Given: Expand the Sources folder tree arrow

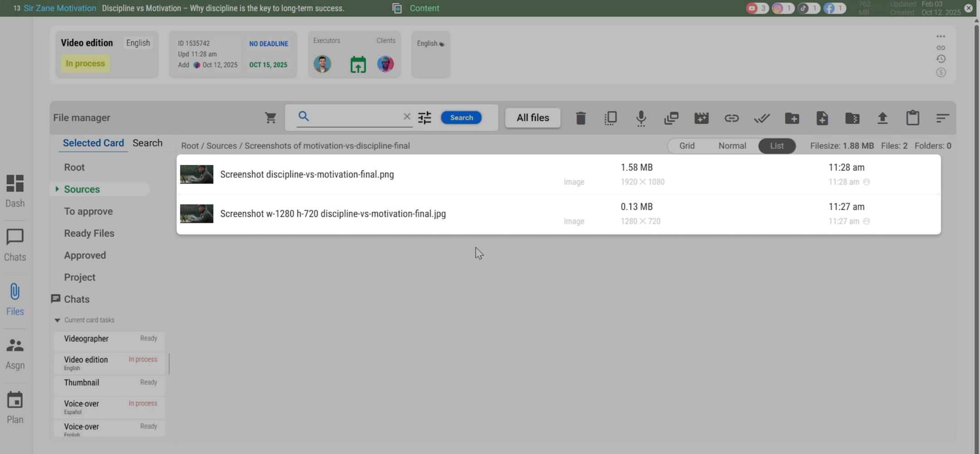Looking at the screenshot, I should pos(57,189).
